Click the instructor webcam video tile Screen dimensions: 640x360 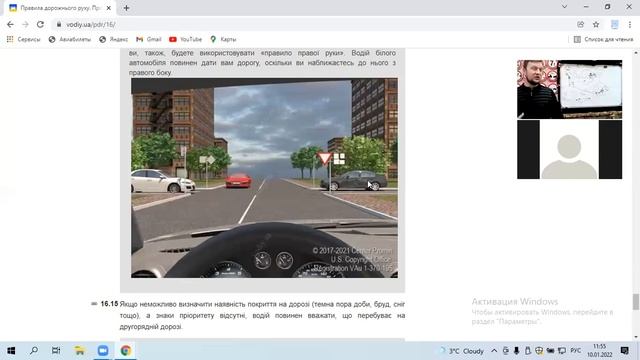click(569, 89)
